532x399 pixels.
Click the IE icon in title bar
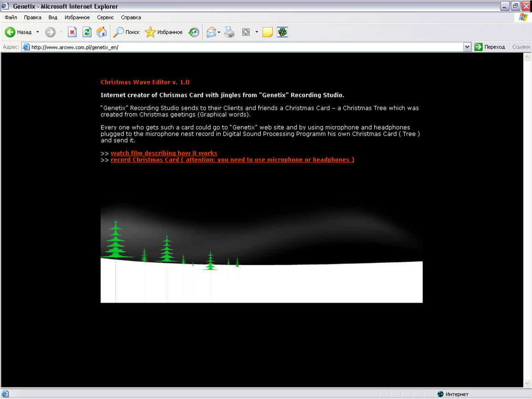tap(5, 6)
